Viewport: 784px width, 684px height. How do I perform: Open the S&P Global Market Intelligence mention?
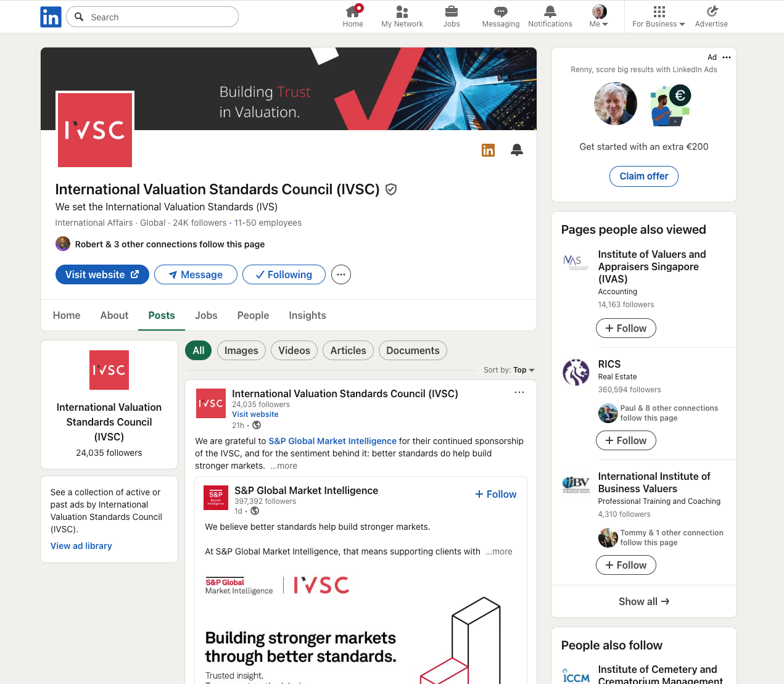coord(332,441)
